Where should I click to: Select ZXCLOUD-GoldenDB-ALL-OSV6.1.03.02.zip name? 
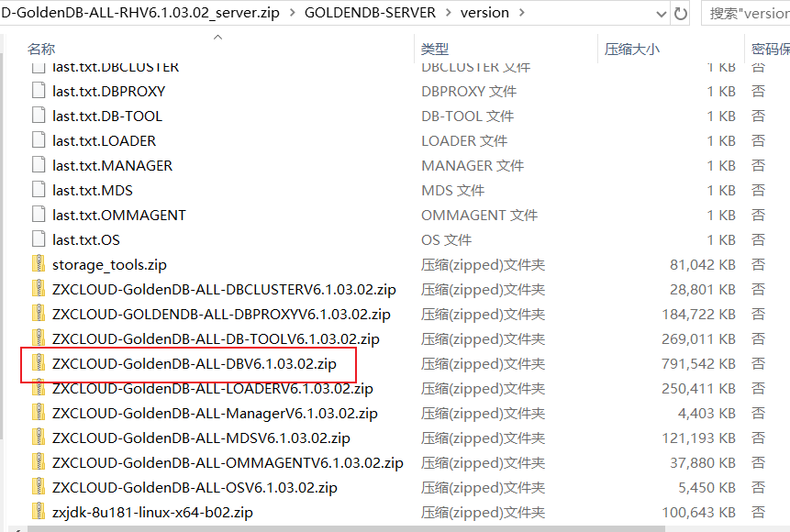(x=195, y=487)
